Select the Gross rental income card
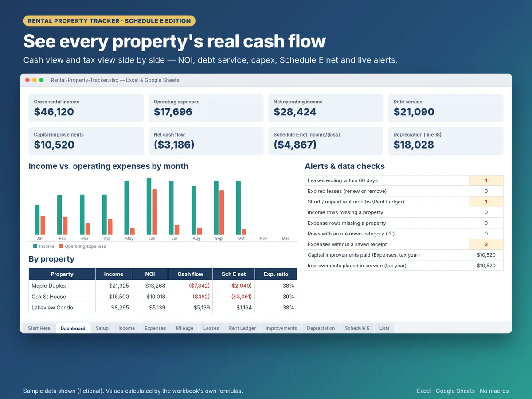 coord(86,108)
